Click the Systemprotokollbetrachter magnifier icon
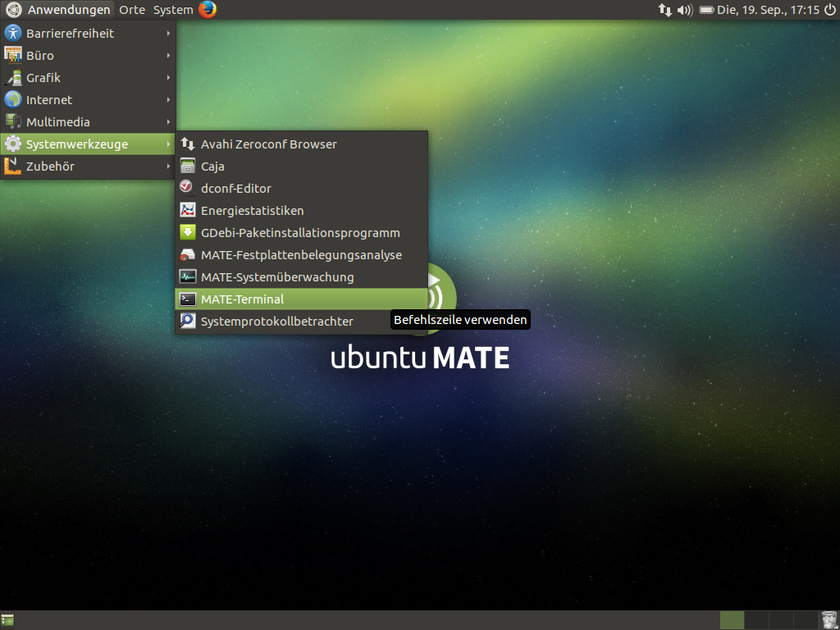Image resolution: width=840 pixels, height=630 pixels. 188,322
